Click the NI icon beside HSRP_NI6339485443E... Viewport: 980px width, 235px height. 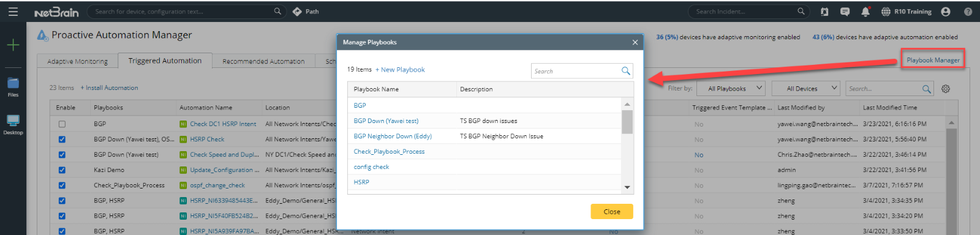183,201
